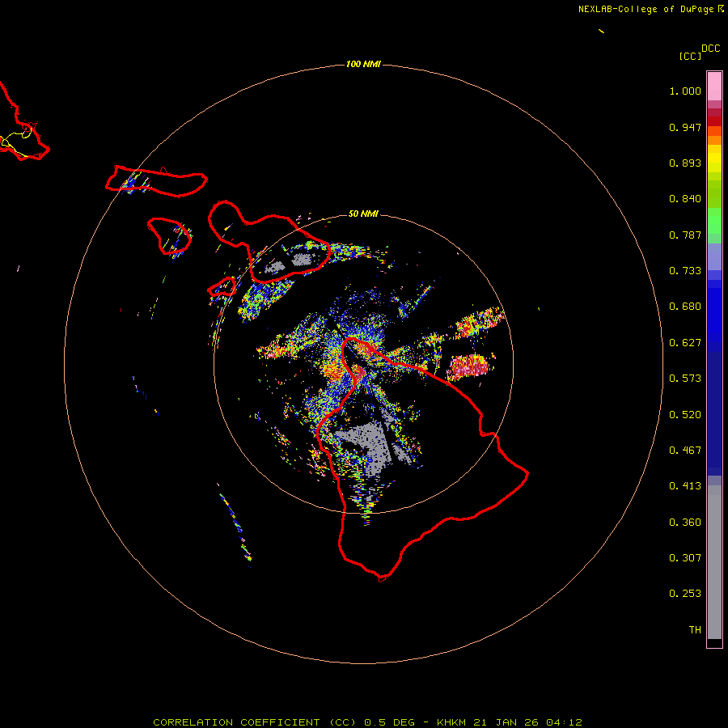This screenshot has width=728, height=728.
Task: Click the 0.947 scale value
Action: coord(685,127)
